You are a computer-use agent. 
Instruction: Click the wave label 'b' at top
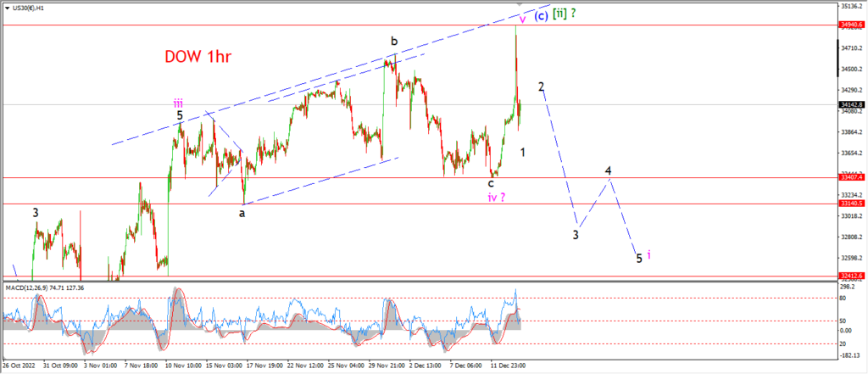tap(393, 42)
